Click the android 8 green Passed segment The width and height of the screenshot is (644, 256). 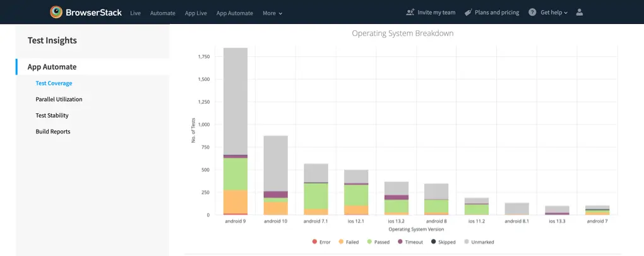click(436, 206)
